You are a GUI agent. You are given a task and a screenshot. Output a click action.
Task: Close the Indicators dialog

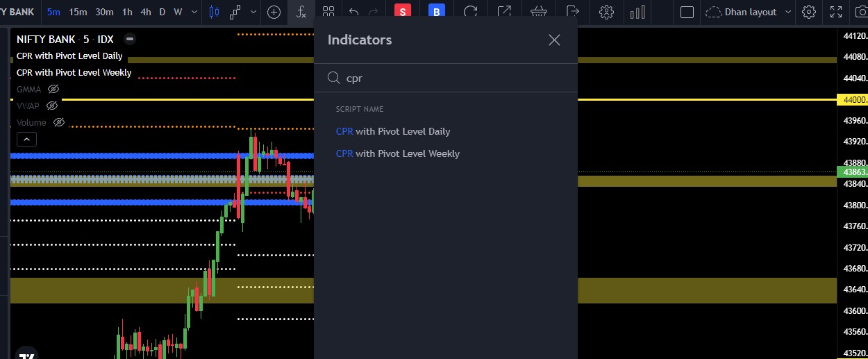tap(554, 40)
